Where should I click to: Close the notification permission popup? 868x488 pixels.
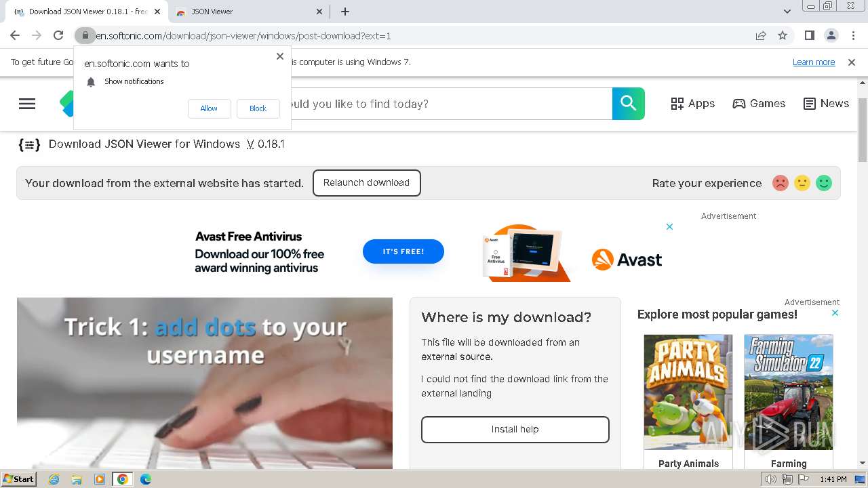click(x=280, y=56)
